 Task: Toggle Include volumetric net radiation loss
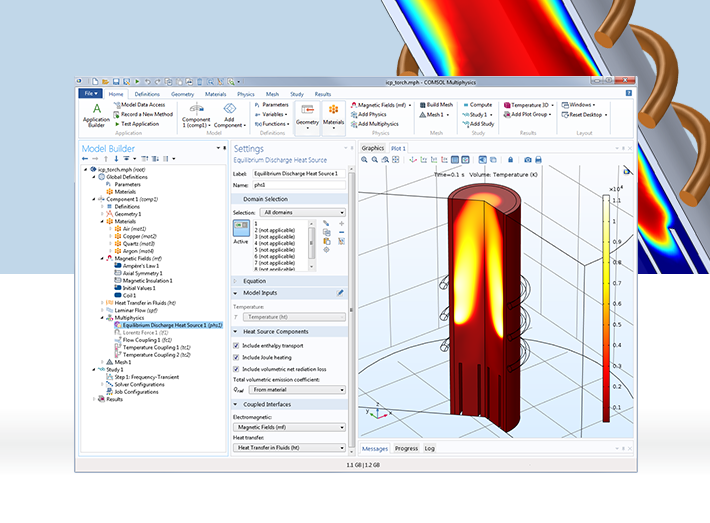[x=236, y=368]
